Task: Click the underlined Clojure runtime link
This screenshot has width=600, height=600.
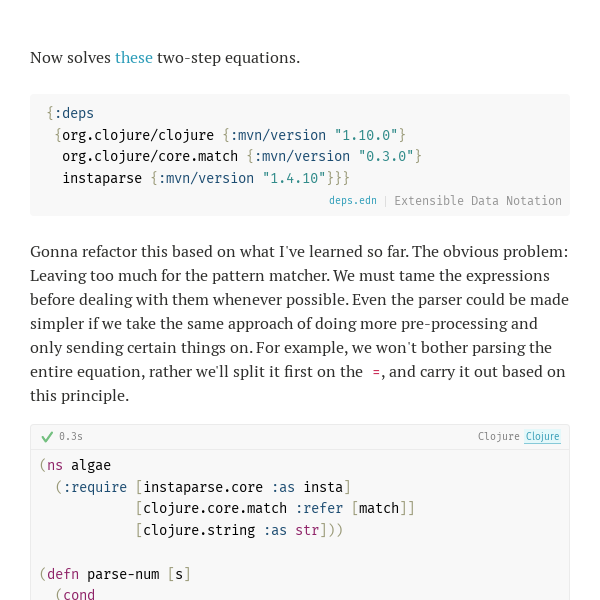Action: pyautogui.click(x=542, y=436)
